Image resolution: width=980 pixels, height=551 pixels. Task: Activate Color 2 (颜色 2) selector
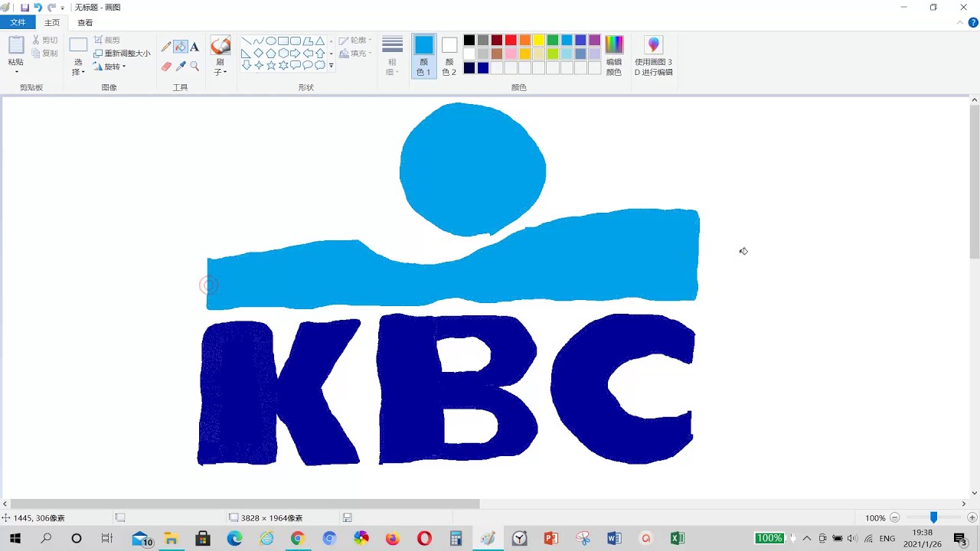449,56
